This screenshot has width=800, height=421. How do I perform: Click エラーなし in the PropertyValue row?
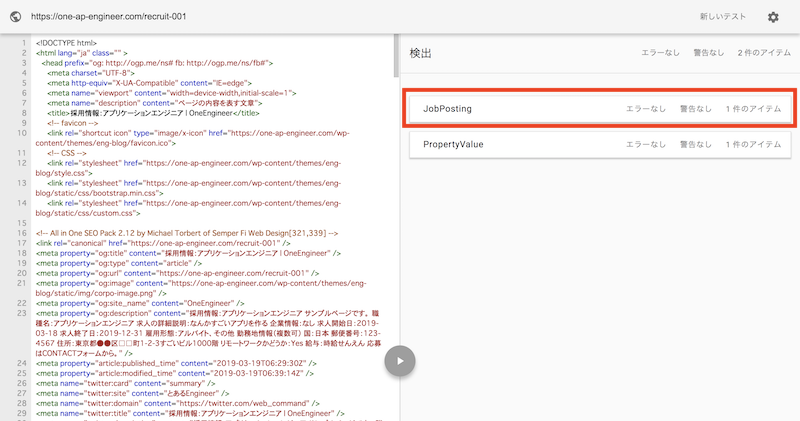tap(646, 144)
